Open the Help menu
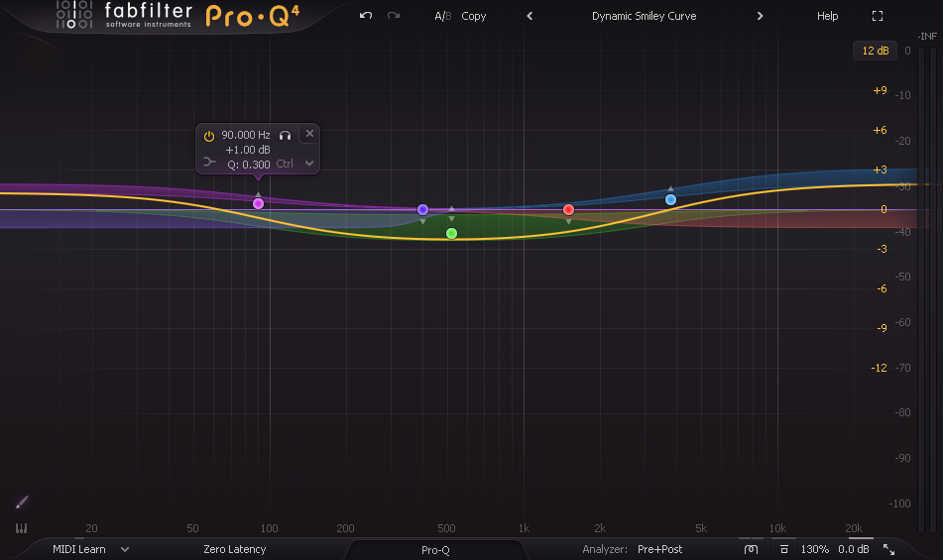Viewport: 943px width, 560px height. (828, 16)
